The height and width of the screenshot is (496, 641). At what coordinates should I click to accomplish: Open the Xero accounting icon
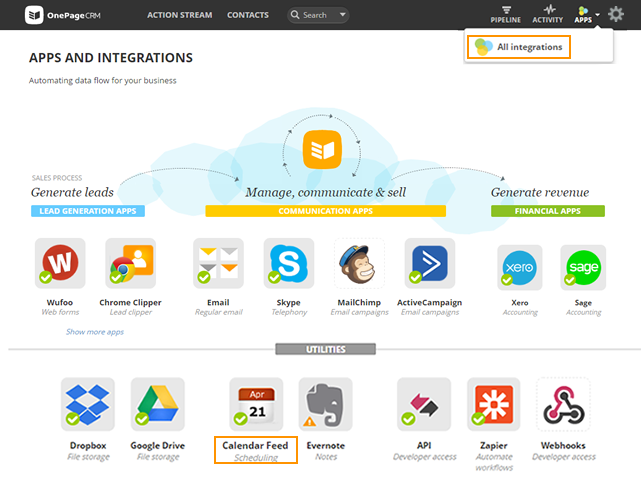point(520,267)
